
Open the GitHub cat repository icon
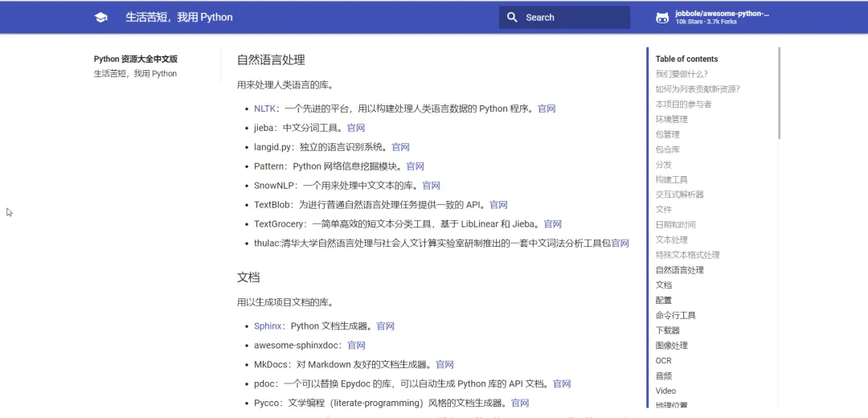point(662,18)
